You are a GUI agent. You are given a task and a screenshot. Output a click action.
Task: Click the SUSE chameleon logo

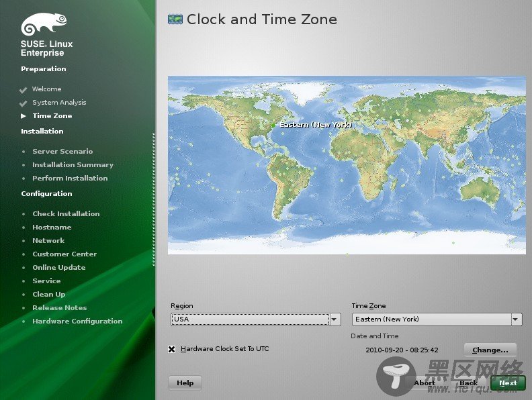(44, 24)
